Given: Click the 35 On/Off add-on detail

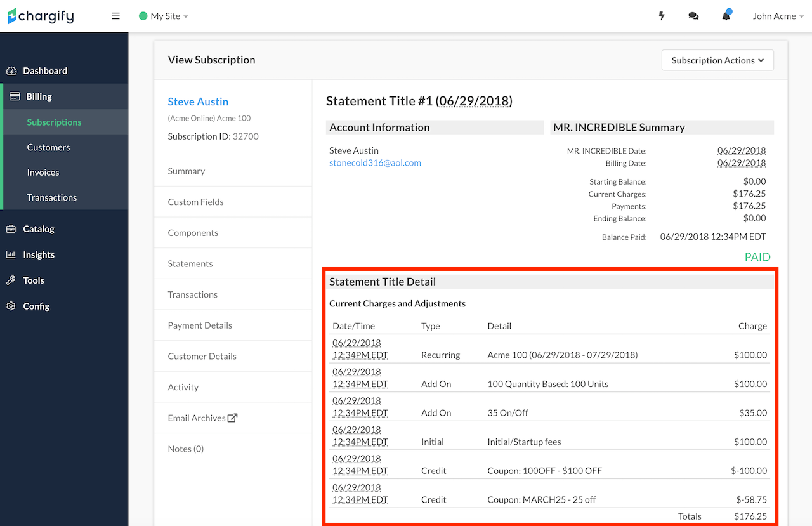Looking at the screenshot, I should [508, 412].
